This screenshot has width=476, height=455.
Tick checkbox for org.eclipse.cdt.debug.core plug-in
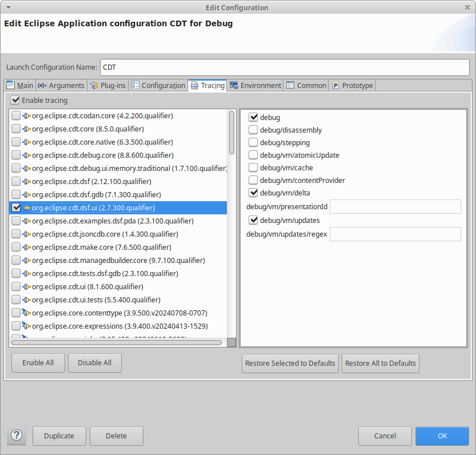pos(16,155)
